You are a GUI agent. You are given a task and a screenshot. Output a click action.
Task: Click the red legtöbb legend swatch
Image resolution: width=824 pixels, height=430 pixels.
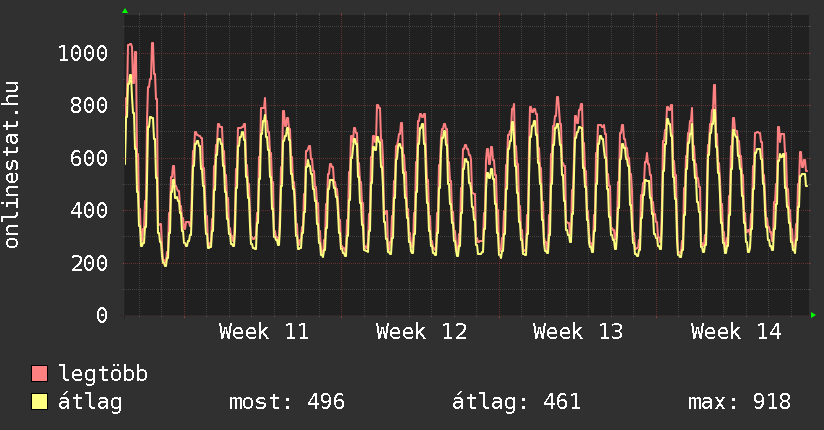tap(40, 374)
